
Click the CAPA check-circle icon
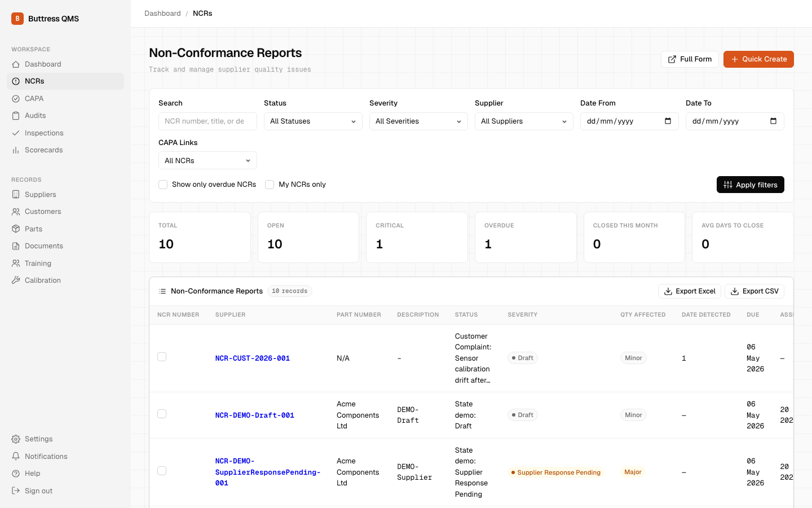click(16, 99)
